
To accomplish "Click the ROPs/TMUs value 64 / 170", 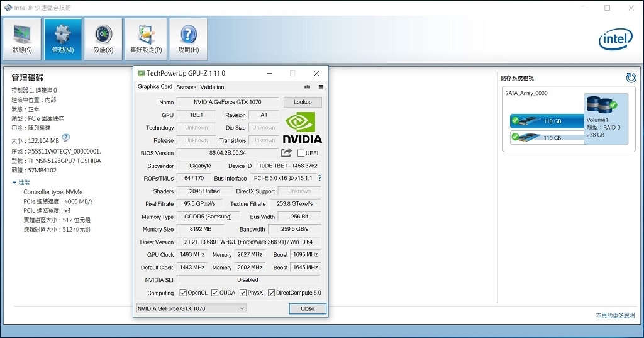I will coord(194,179).
